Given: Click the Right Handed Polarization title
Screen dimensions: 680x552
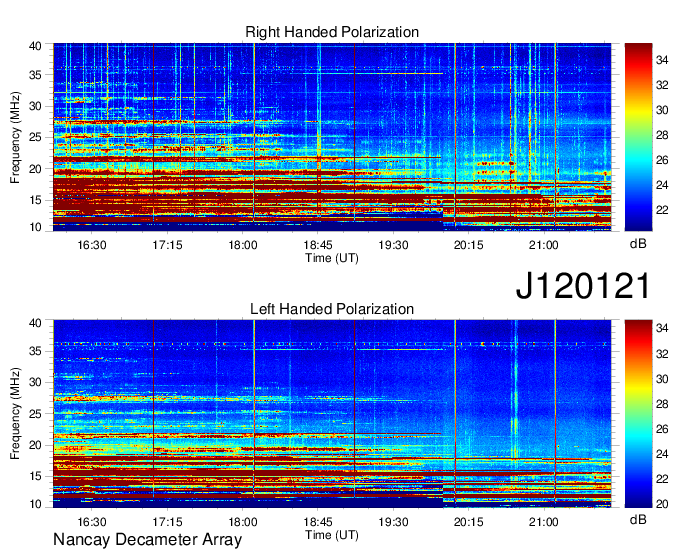Looking at the screenshot, I should pyautogui.click(x=332, y=32).
